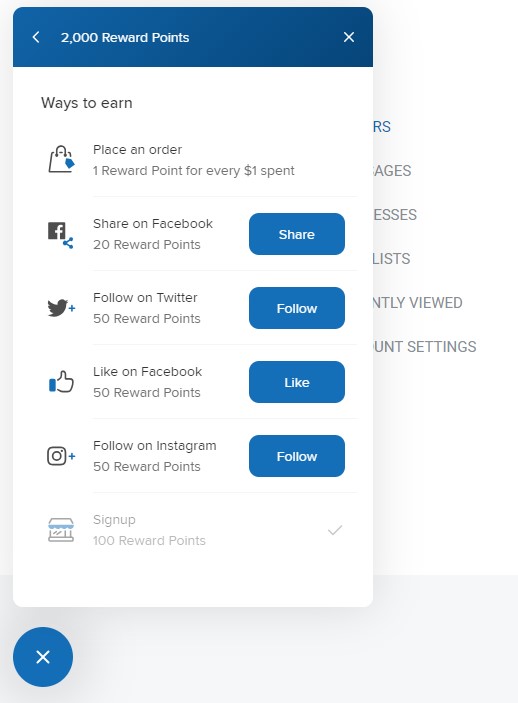This screenshot has width=518, height=703.
Task: Click the Signup completed checkmark
Action: (335, 530)
